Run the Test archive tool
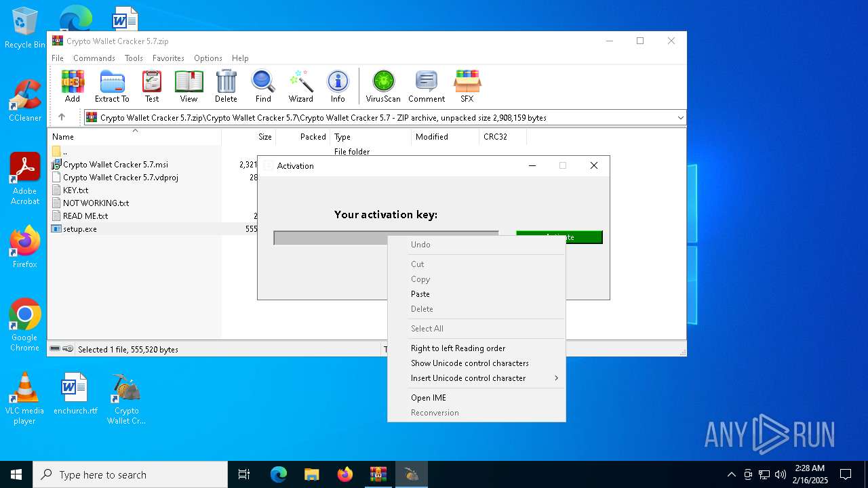868x488 pixels. click(x=152, y=86)
